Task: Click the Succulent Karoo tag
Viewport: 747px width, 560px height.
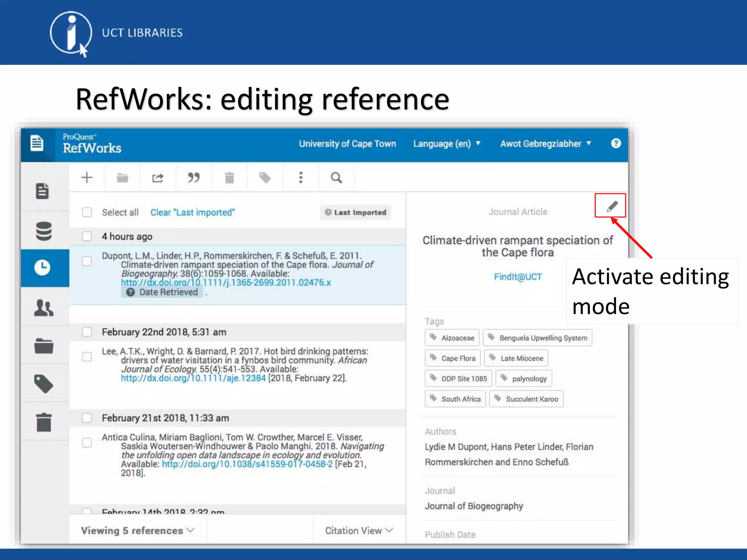Action: pos(526,399)
